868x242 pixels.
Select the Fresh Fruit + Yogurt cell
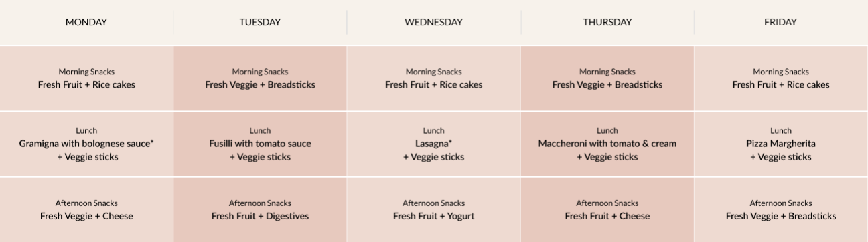(433, 209)
